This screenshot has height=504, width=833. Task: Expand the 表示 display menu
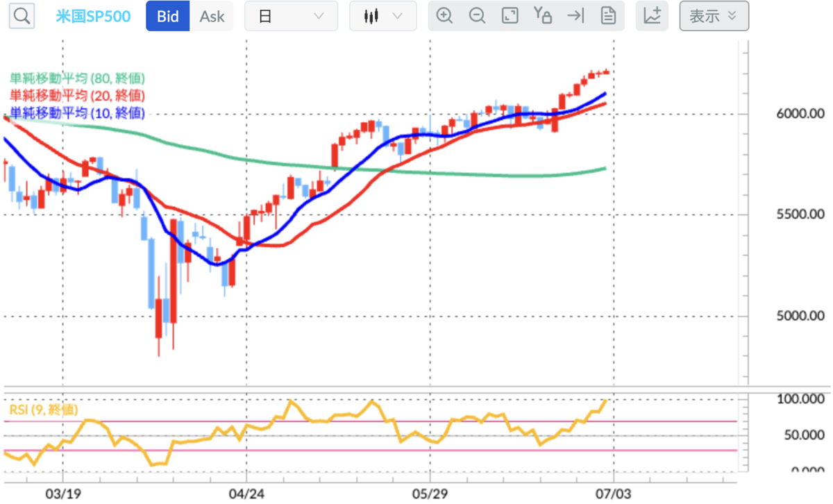click(714, 16)
